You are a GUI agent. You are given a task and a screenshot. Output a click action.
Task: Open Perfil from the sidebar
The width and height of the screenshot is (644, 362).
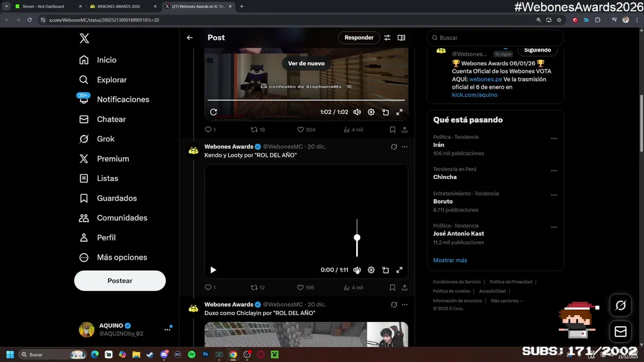[x=97, y=237]
